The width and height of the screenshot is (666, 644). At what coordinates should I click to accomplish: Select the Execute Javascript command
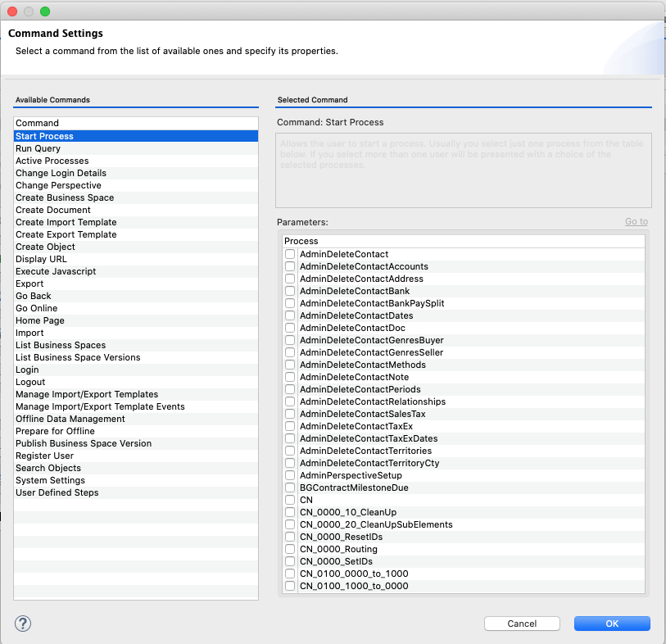(x=136, y=271)
